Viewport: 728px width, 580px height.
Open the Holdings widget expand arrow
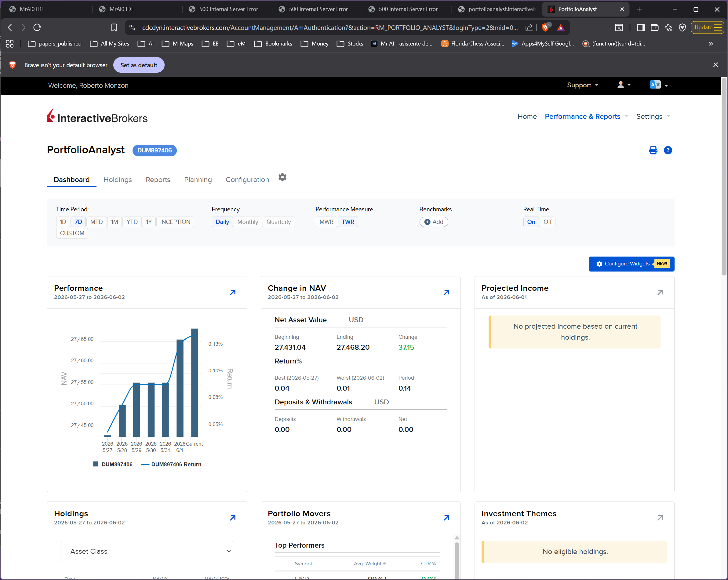(233, 518)
